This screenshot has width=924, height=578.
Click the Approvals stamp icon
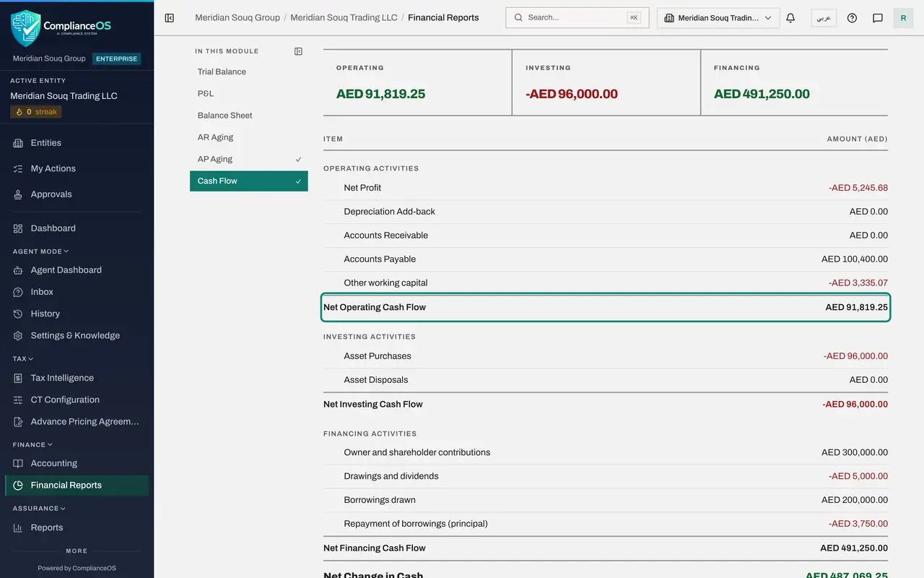point(18,194)
